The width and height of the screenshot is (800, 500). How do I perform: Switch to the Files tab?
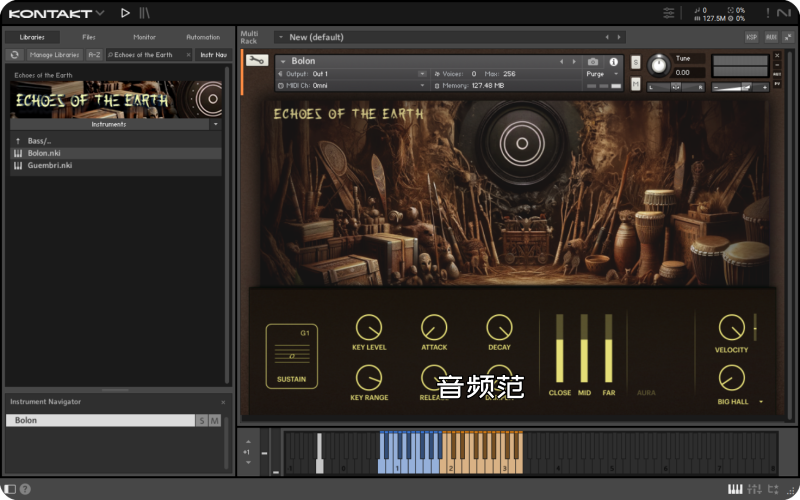[x=89, y=37]
